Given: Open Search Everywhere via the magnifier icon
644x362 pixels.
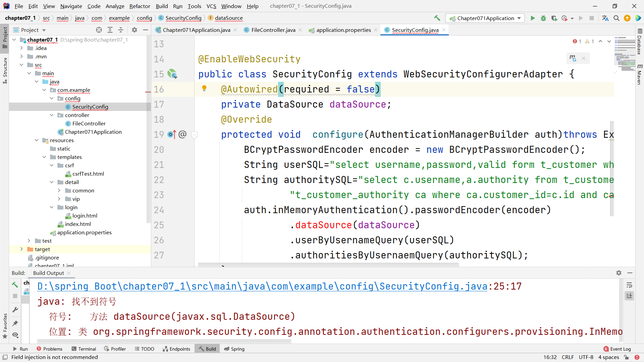Looking at the screenshot, I should [616, 18].
